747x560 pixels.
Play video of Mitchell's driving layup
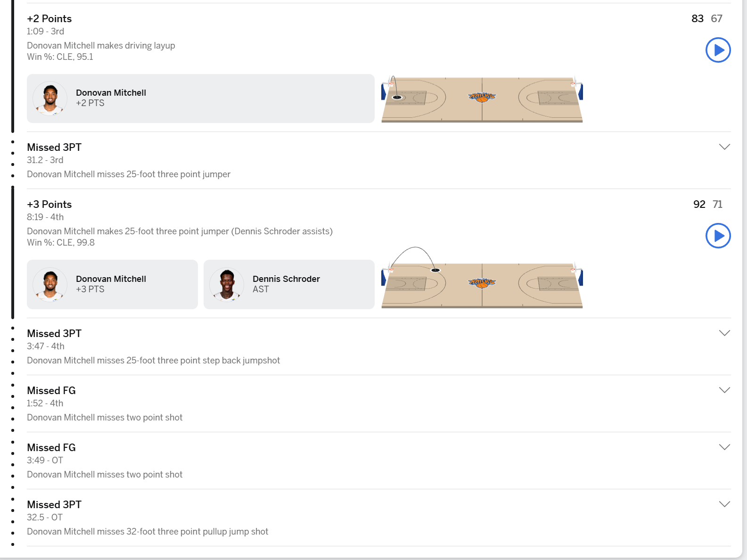pos(718,50)
